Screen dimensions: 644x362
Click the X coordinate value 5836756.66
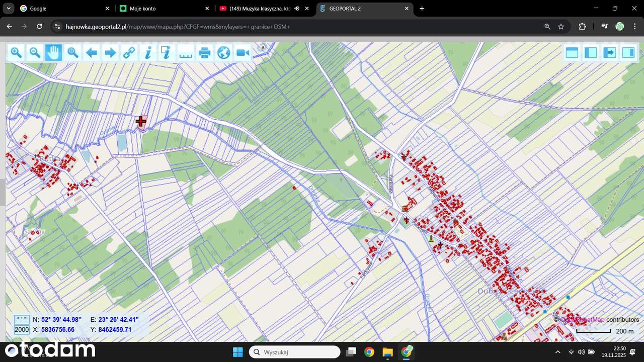coord(58,330)
